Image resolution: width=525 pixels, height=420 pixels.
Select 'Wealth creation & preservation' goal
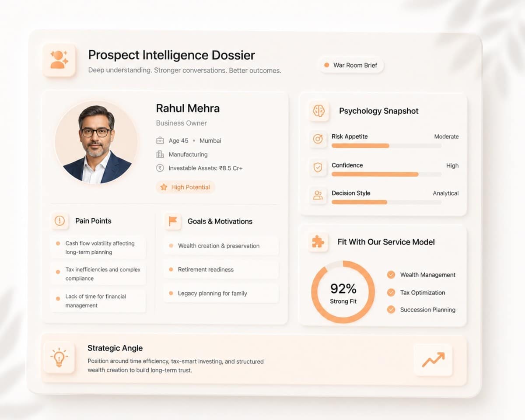[221, 246]
